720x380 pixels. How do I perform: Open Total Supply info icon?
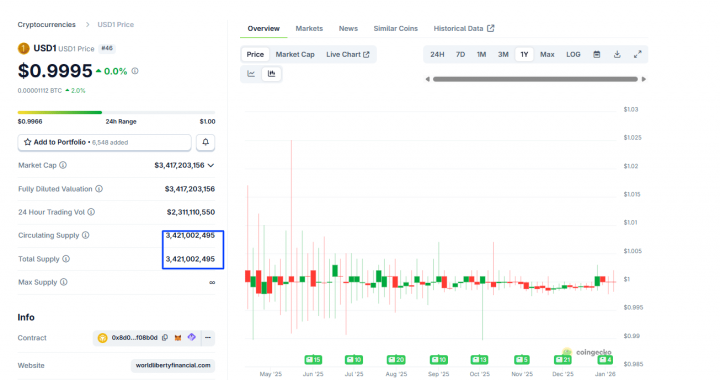coord(66,259)
